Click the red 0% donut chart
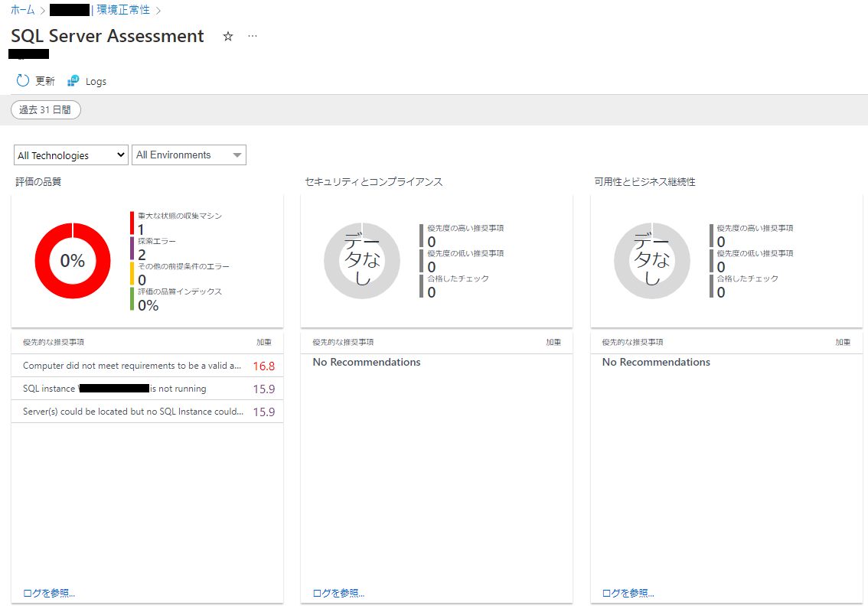 (x=73, y=261)
